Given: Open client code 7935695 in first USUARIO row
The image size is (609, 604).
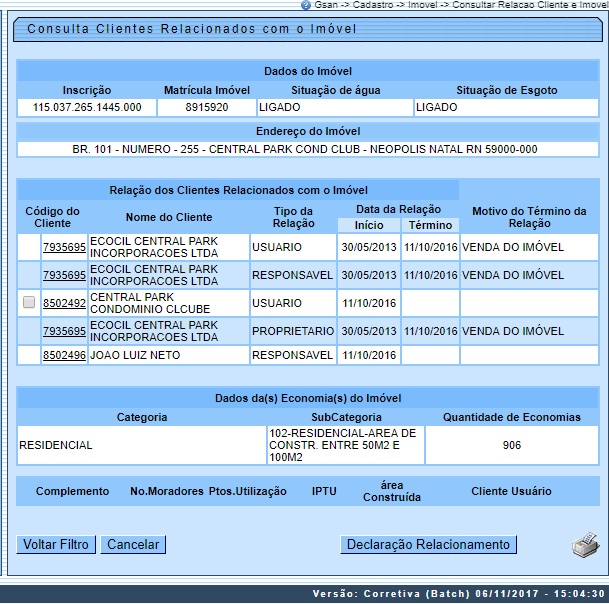Looking at the screenshot, I should (64, 248).
